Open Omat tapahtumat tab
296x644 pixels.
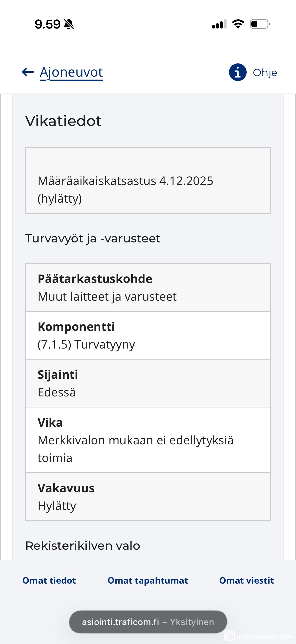point(148,580)
